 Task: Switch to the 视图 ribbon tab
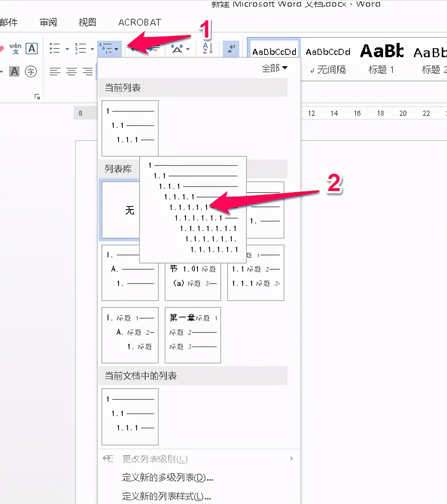click(87, 23)
